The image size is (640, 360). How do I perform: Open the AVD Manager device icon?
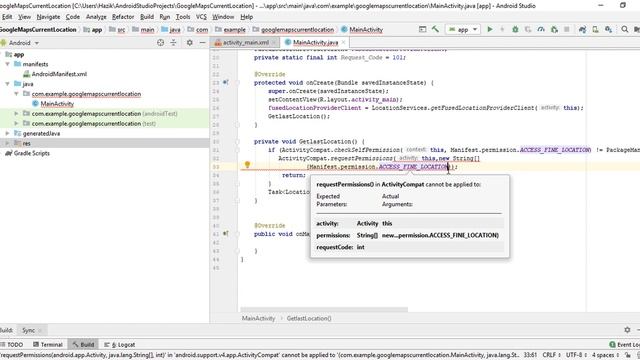pos(596,29)
